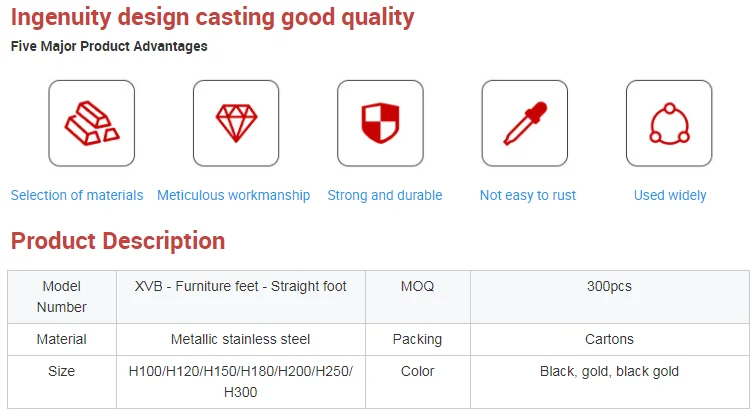Select the H100/H120 size values cell
Image resolution: width=756 pixels, height=415 pixels.
tap(241, 381)
